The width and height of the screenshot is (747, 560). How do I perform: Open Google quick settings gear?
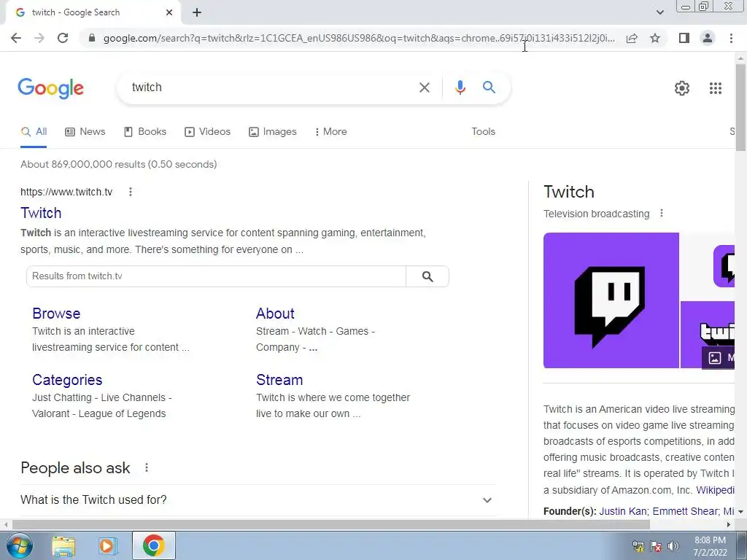[682, 88]
